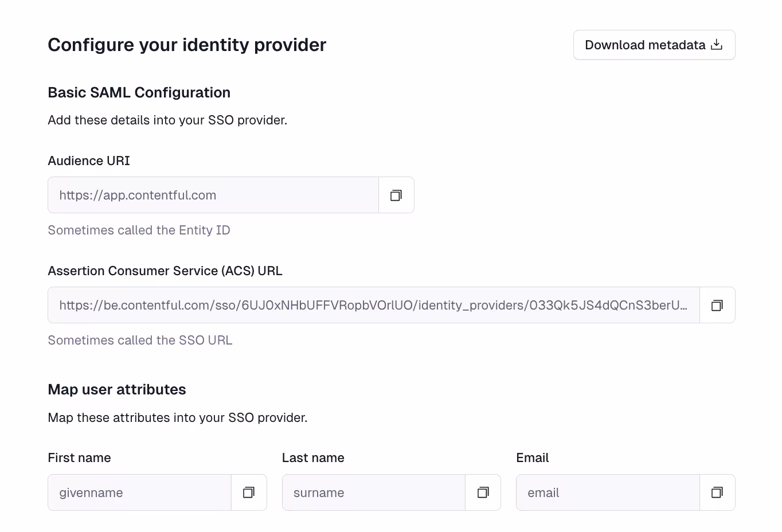Select the ACS URL field
This screenshot has height=532, width=782.
[x=374, y=305]
